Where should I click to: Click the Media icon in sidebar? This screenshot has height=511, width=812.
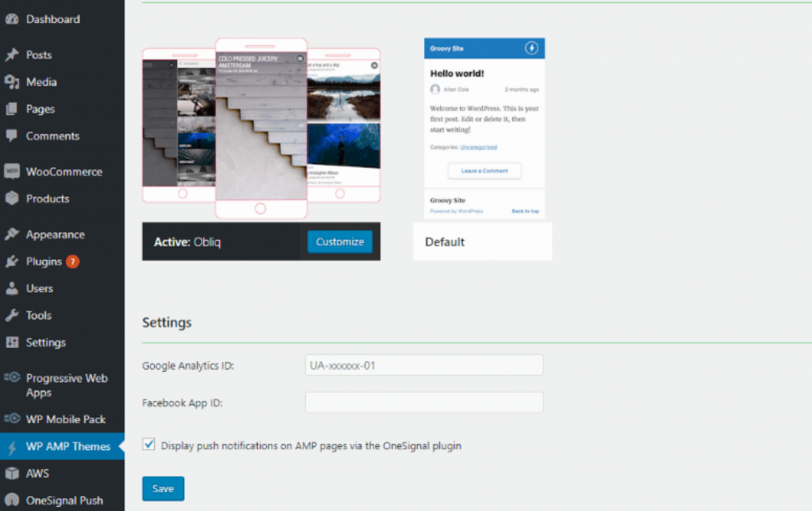(12, 82)
